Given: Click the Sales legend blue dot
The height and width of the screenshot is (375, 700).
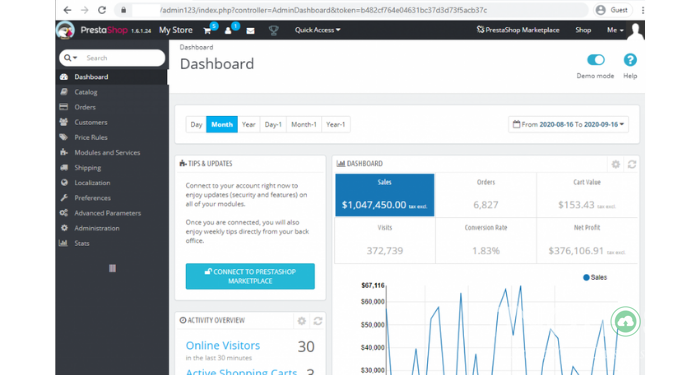Looking at the screenshot, I should [586, 278].
